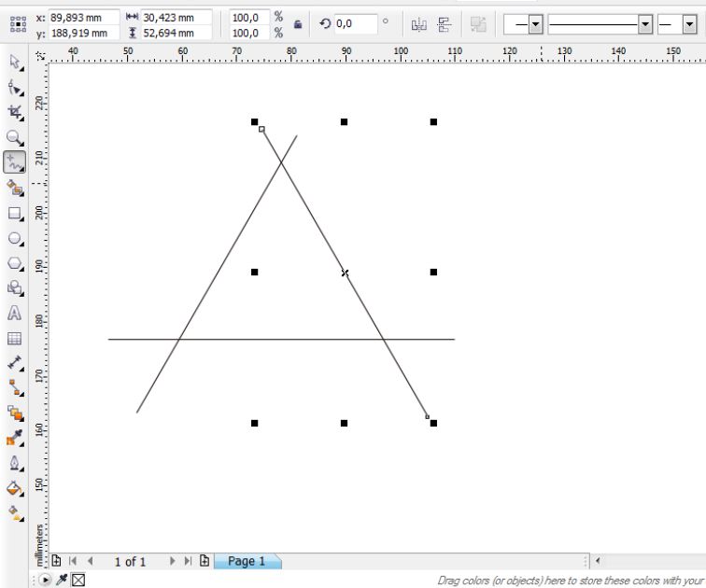
Task: Click the mirror horizontally button
Action: point(418,24)
